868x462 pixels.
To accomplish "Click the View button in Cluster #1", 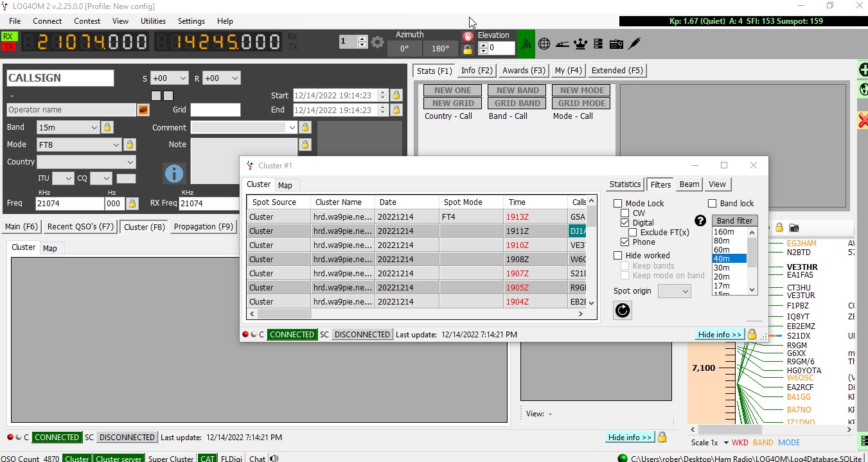I will (x=717, y=184).
